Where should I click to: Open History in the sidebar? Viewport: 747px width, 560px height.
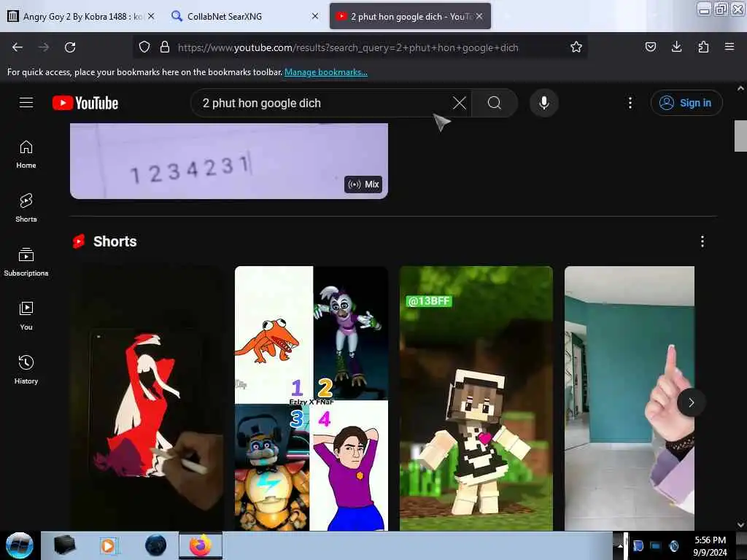point(26,370)
